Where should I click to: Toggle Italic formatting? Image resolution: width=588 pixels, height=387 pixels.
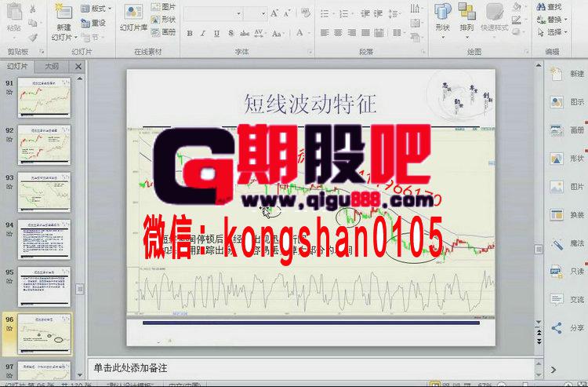[x=203, y=34]
